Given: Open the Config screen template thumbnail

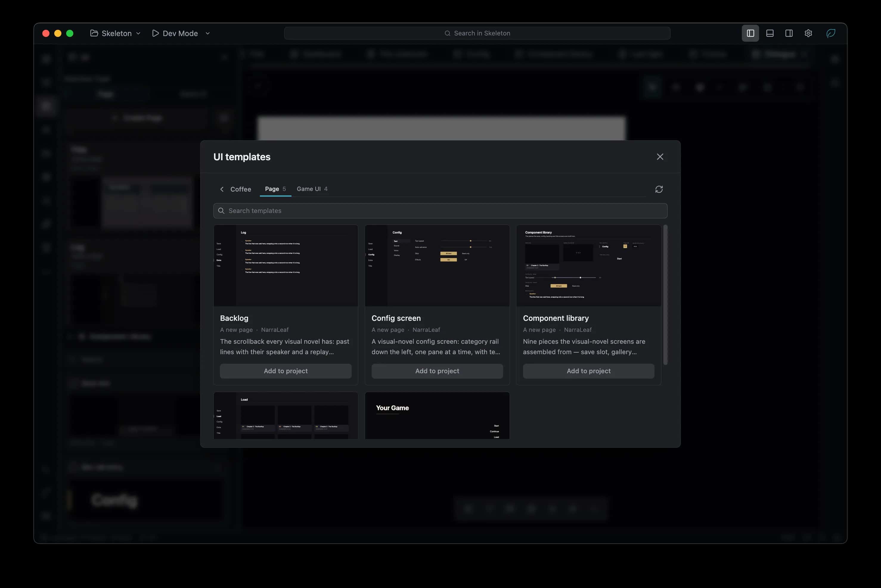Looking at the screenshot, I should coord(437,265).
